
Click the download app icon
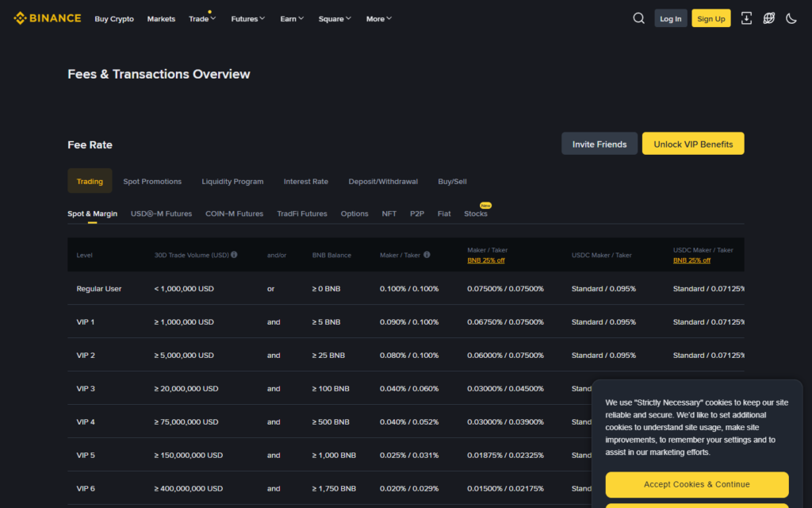(x=746, y=18)
